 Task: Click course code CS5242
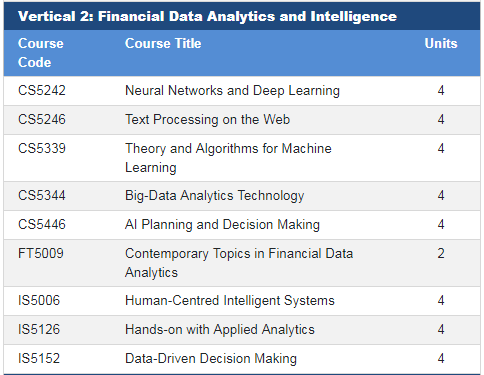(42, 90)
